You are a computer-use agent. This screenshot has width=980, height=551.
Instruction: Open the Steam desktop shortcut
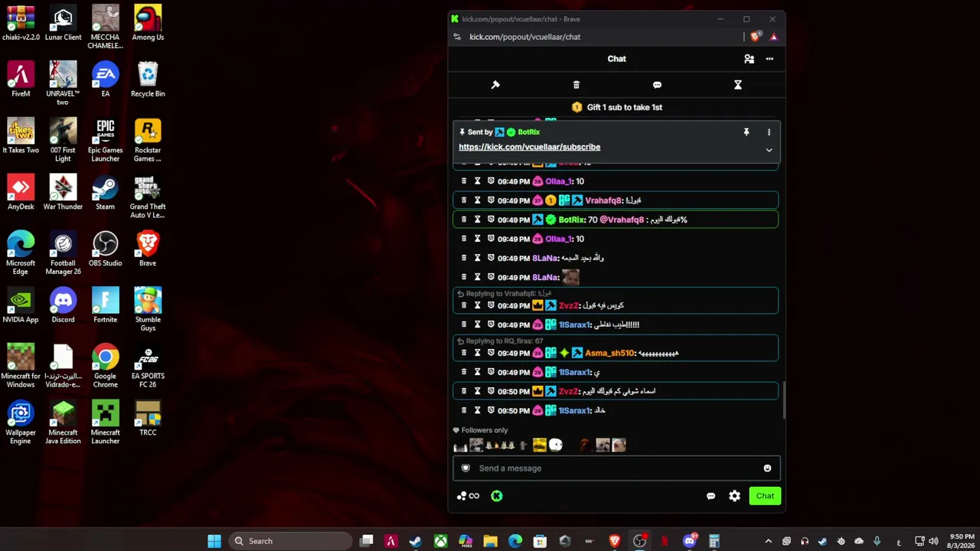tap(105, 193)
